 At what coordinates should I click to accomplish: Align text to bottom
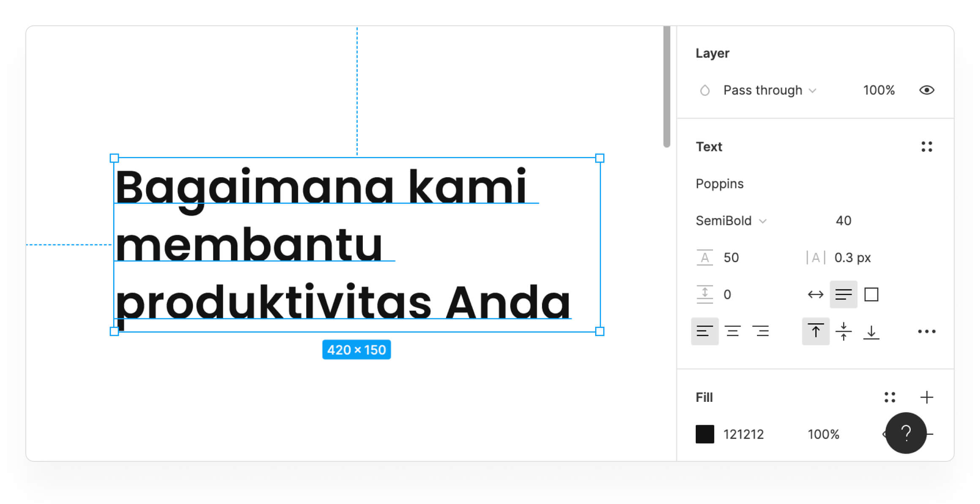[871, 331]
